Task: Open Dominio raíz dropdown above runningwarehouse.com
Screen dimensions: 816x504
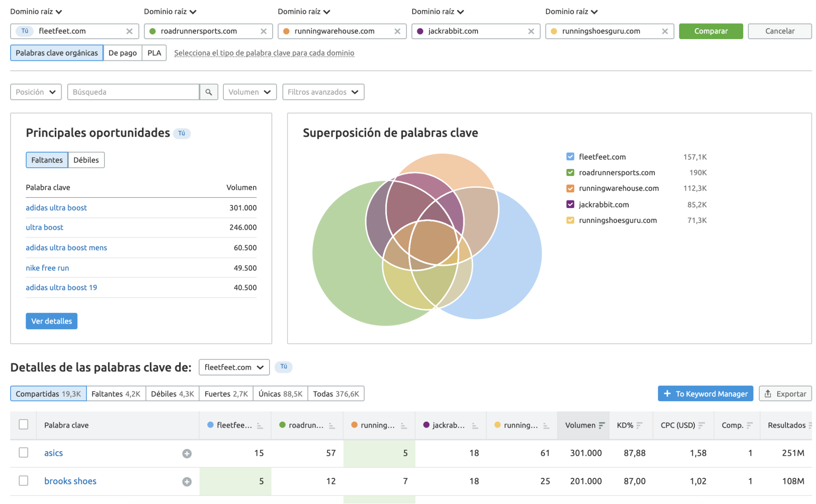Action: pos(304,12)
